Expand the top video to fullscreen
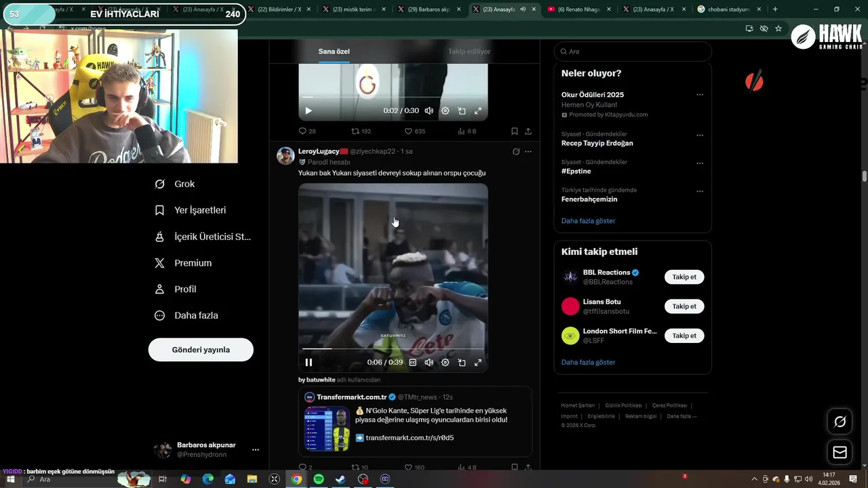The width and height of the screenshot is (868, 488). point(478,110)
